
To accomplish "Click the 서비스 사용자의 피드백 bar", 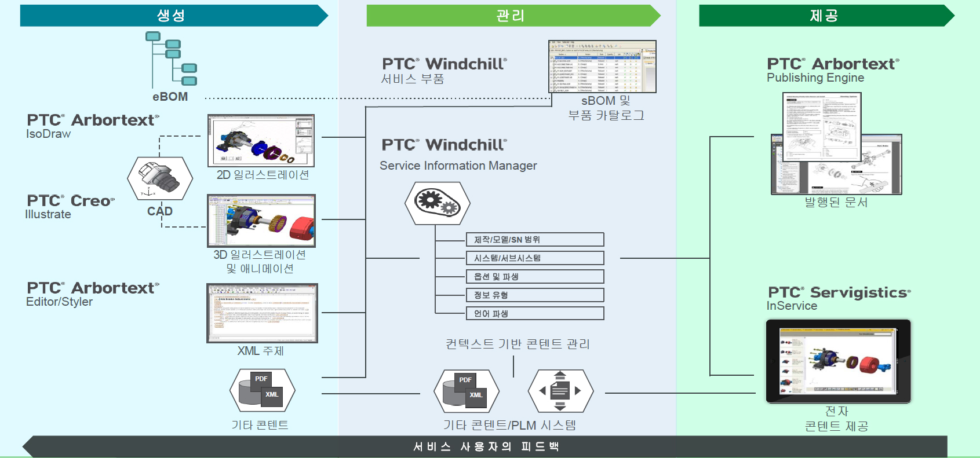I will [x=487, y=446].
